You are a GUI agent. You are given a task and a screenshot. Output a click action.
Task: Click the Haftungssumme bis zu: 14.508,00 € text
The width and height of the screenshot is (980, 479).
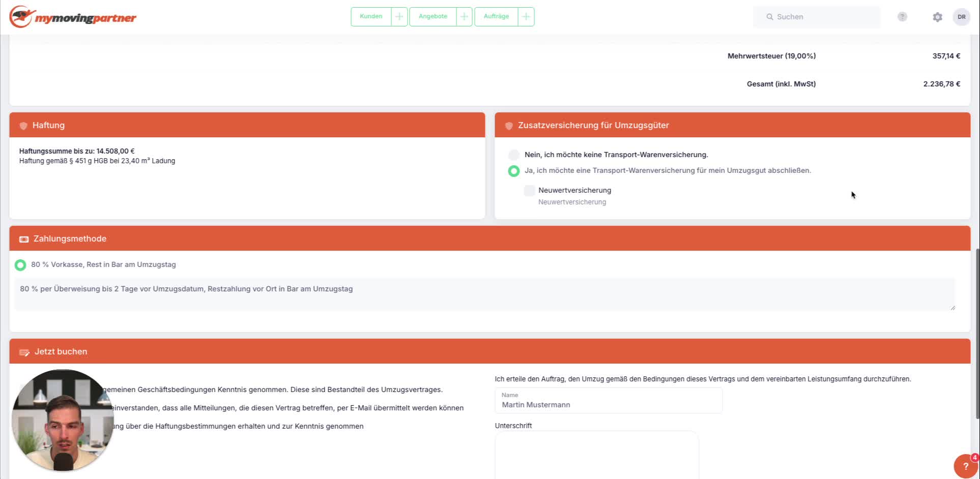[77, 151]
